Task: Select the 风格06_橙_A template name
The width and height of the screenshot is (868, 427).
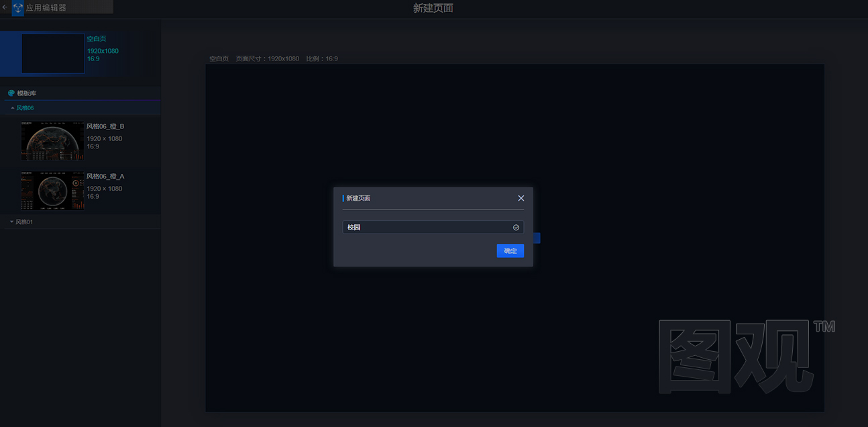Action: [x=105, y=176]
